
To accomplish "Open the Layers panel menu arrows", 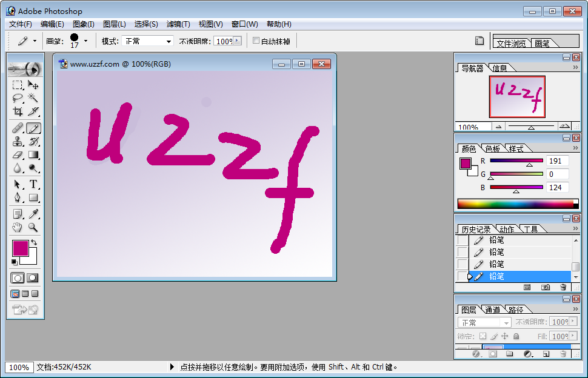I will pyautogui.click(x=576, y=309).
